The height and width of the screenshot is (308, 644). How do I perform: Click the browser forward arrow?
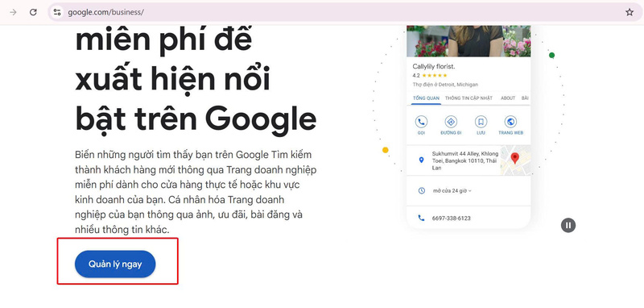click(13, 12)
